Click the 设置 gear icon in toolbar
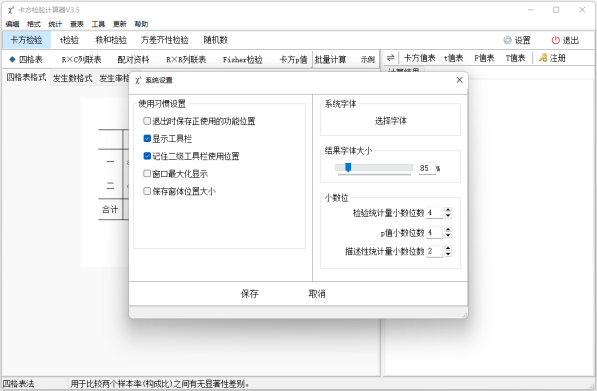This screenshot has height=391, width=597. (x=507, y=40)
